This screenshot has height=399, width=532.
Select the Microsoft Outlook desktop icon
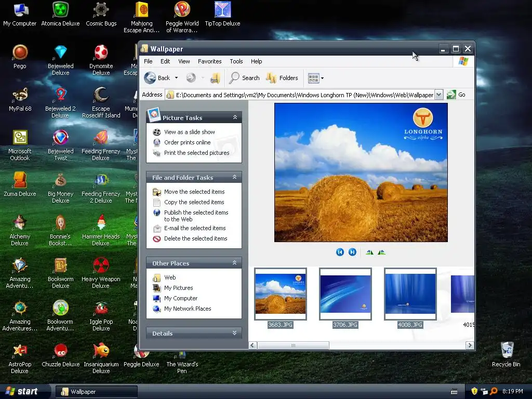[20, 145]
